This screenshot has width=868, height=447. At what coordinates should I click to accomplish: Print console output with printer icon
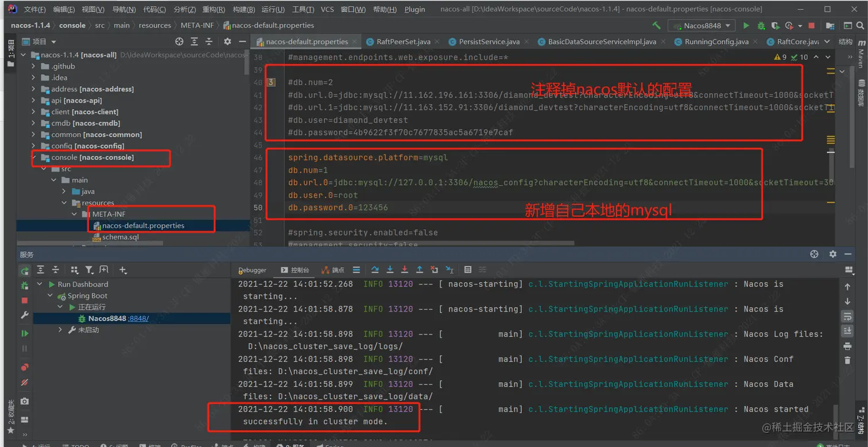pyautogui.click(x=847, y=345)
